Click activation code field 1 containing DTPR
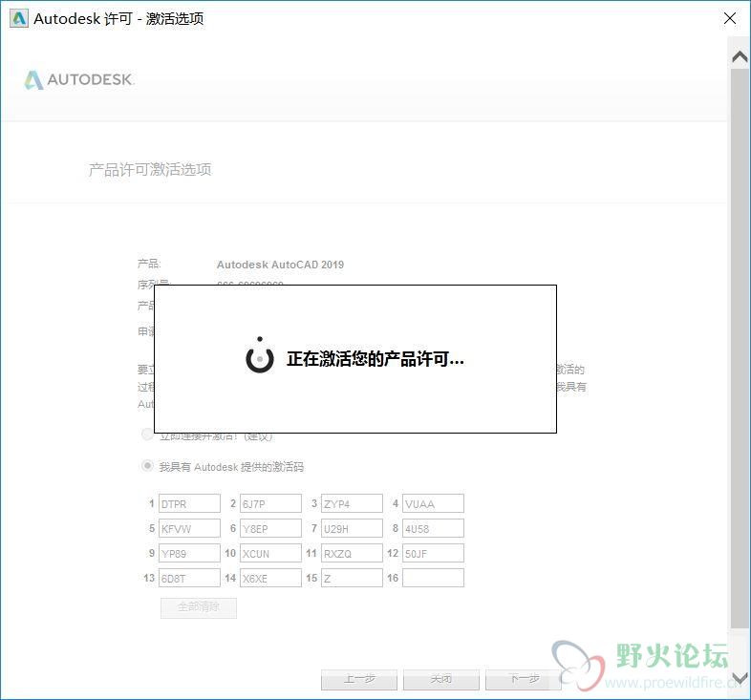This screenshot has height=700, width=751. click(190, 503)
